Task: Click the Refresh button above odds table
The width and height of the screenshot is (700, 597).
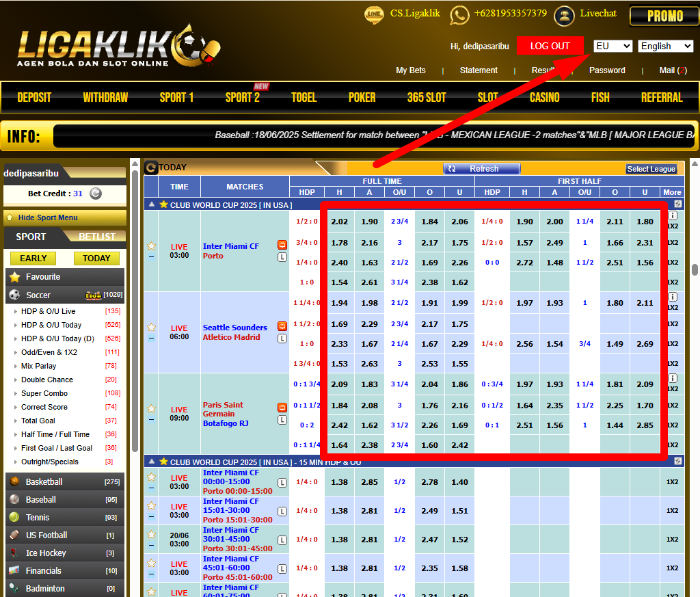Action: tap(482, 169)
